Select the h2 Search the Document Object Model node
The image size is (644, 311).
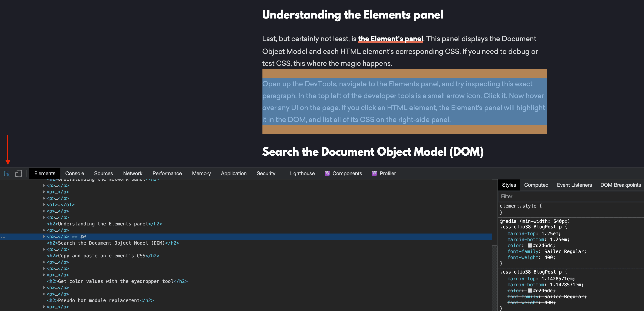click(x=113, y=243)
